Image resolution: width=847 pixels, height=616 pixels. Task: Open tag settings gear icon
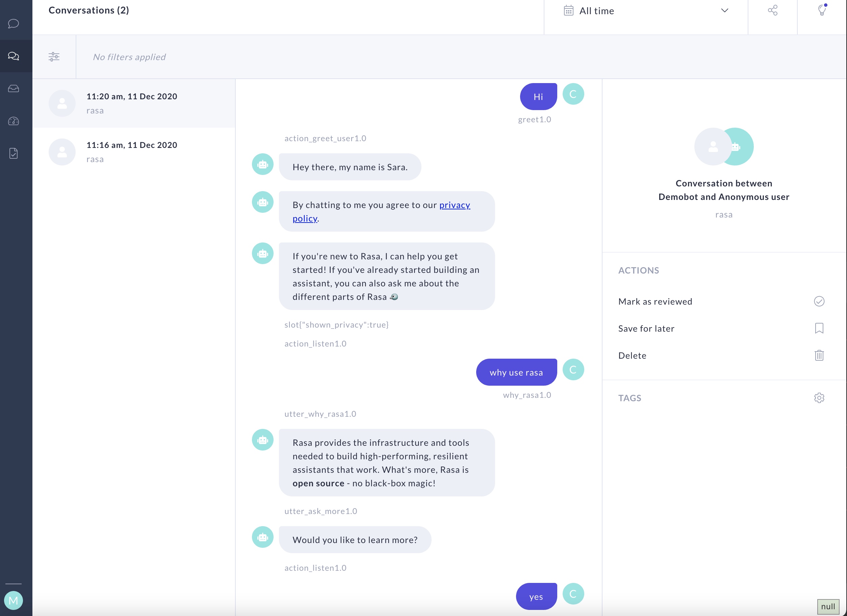click(819, 398)
